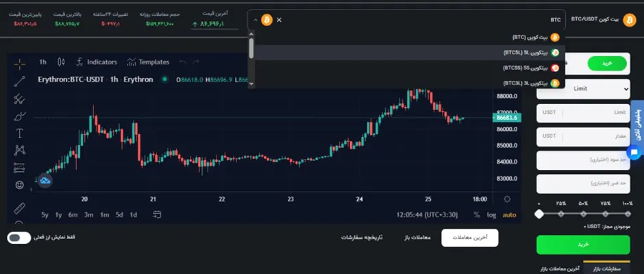Select بیتکوین 5L (BTC5L) option

410,53
